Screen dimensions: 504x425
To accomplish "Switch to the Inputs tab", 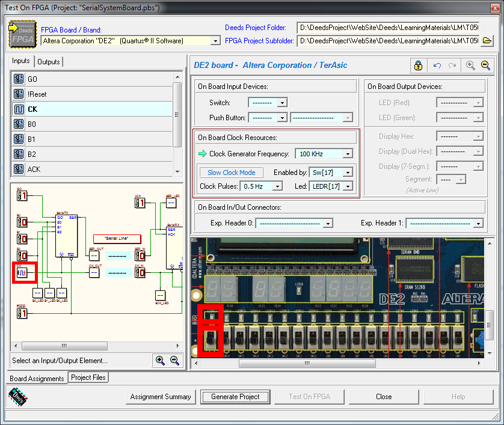I will click(21, 61).
